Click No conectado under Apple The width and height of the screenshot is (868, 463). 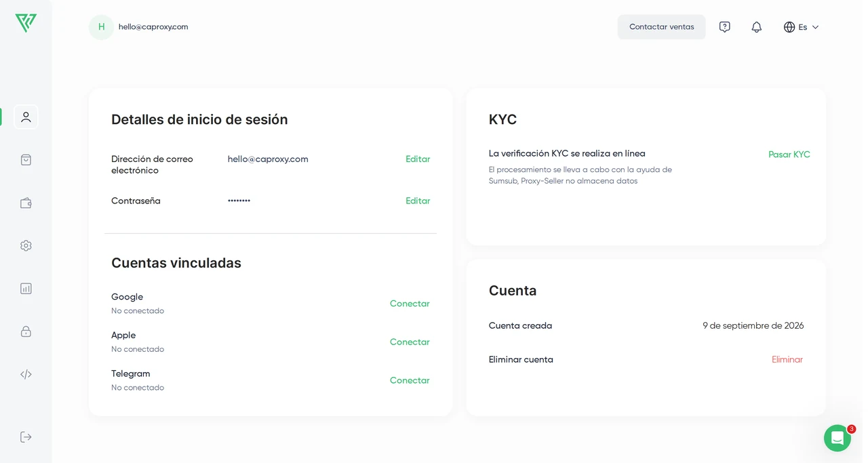point(138,350)
